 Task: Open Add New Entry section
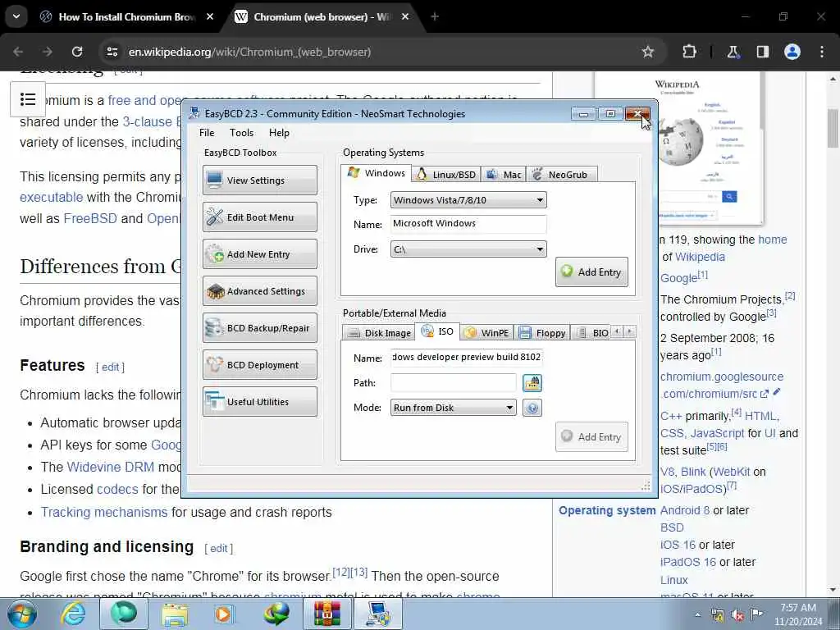click(260, 254)
